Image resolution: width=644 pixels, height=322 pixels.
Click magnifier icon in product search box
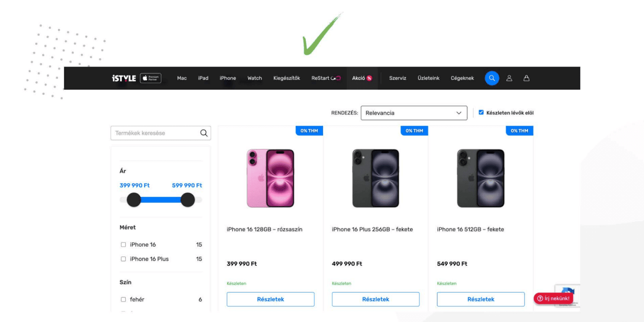pyautogui.click(x=204, y=133)
